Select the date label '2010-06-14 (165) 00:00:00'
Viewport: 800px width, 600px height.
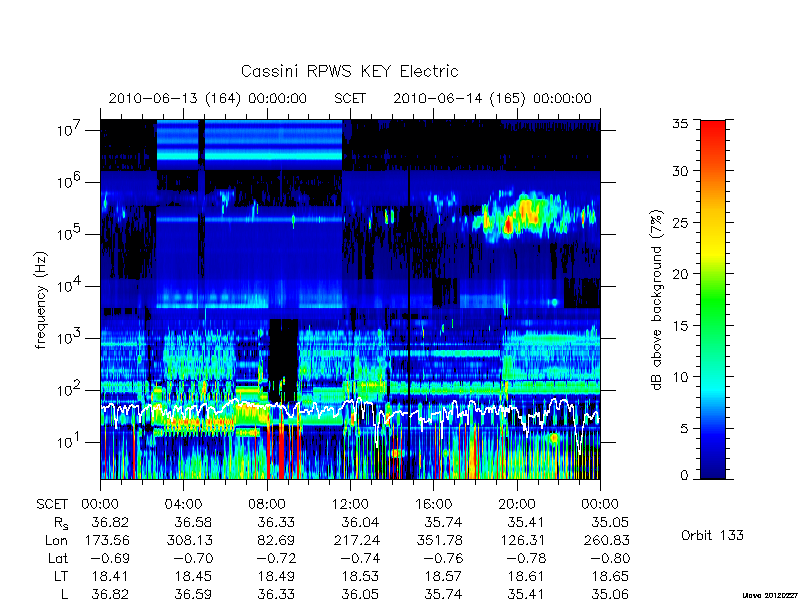tap(492, 98)
